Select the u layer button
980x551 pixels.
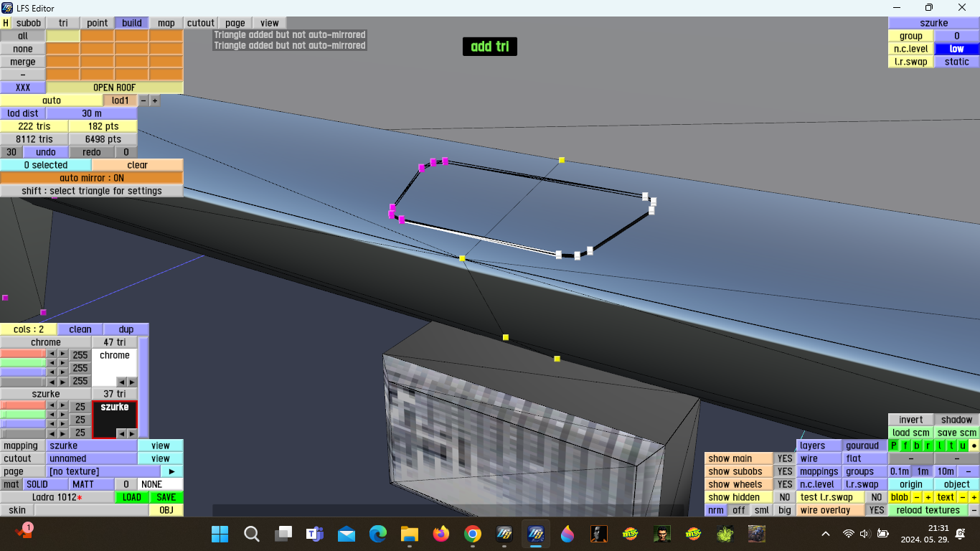coord(963,446)
